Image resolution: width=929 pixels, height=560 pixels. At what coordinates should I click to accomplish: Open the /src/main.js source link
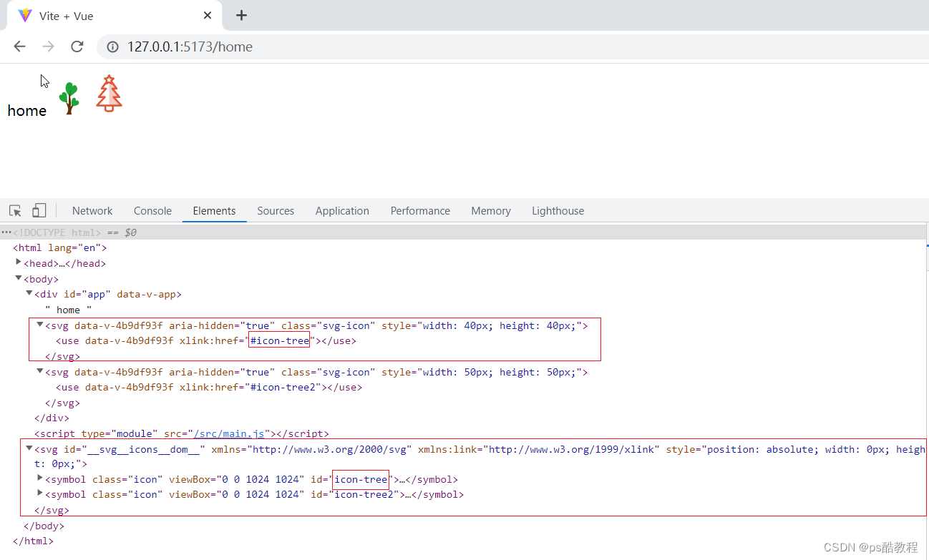pos(232,433)
